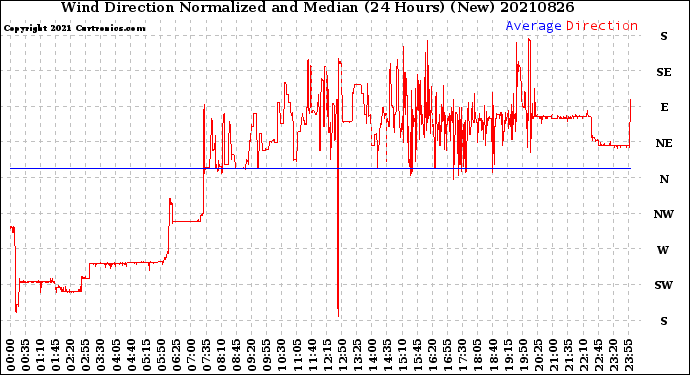The image size is (690, 375).
Task: Click the Cartronics copyright notice
Action: tap(74, 29)
